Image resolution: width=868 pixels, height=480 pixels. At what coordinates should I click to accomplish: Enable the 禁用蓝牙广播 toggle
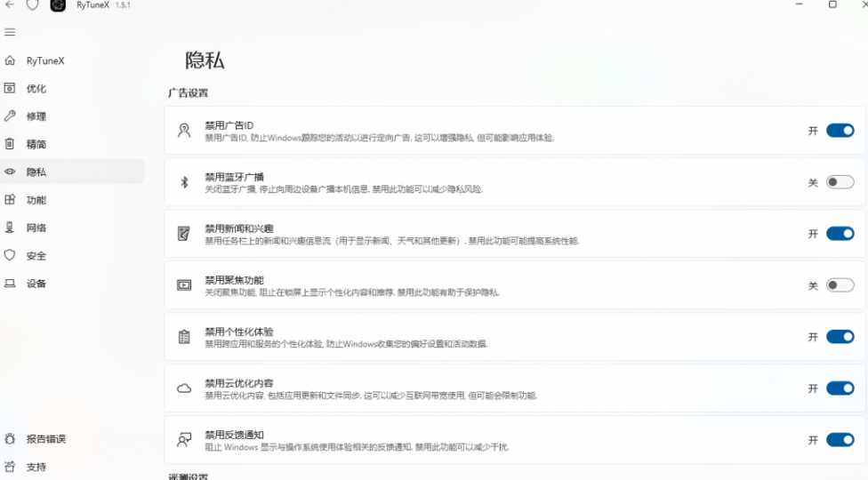tap(840, 182)
